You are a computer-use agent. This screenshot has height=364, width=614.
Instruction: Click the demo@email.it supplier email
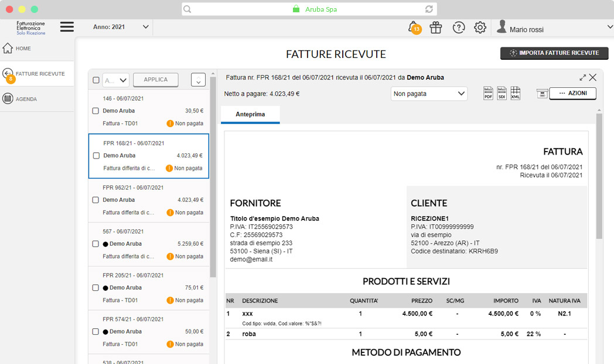coord(251,259)
